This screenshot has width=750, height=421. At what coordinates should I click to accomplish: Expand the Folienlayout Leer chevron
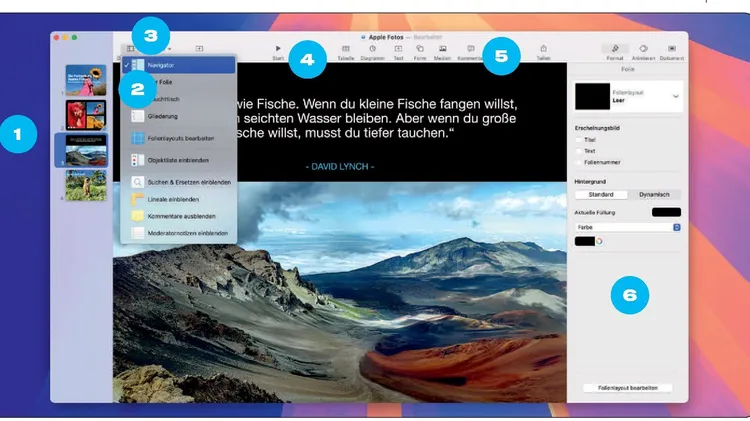coord(675,96)
